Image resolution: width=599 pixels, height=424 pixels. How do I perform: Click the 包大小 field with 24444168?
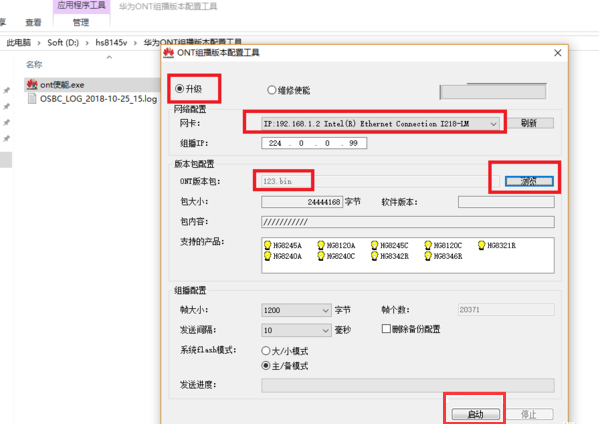point(302,202)
